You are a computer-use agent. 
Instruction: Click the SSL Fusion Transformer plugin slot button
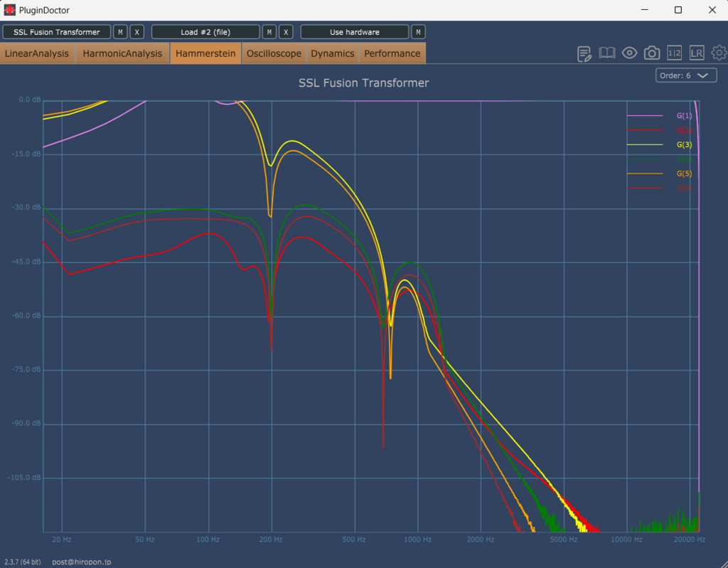click(57, 32)
